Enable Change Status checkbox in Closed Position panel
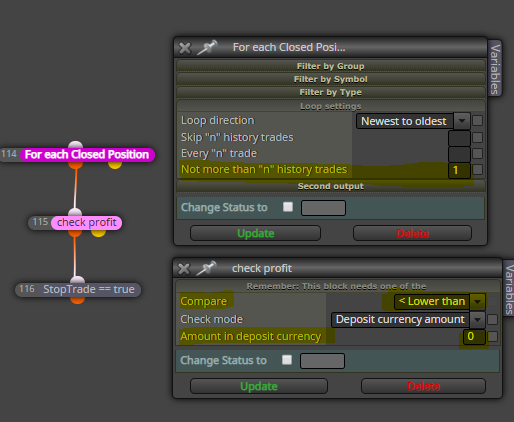Screen dimensions: 514x422 288,207
